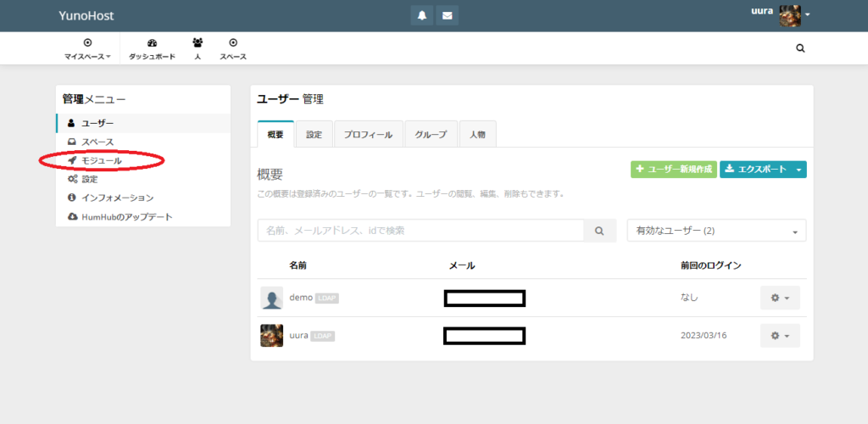This screenshot has height=424, width=868.
Task: Expand エクスポート dropdown caret
Action: (798, 170)
